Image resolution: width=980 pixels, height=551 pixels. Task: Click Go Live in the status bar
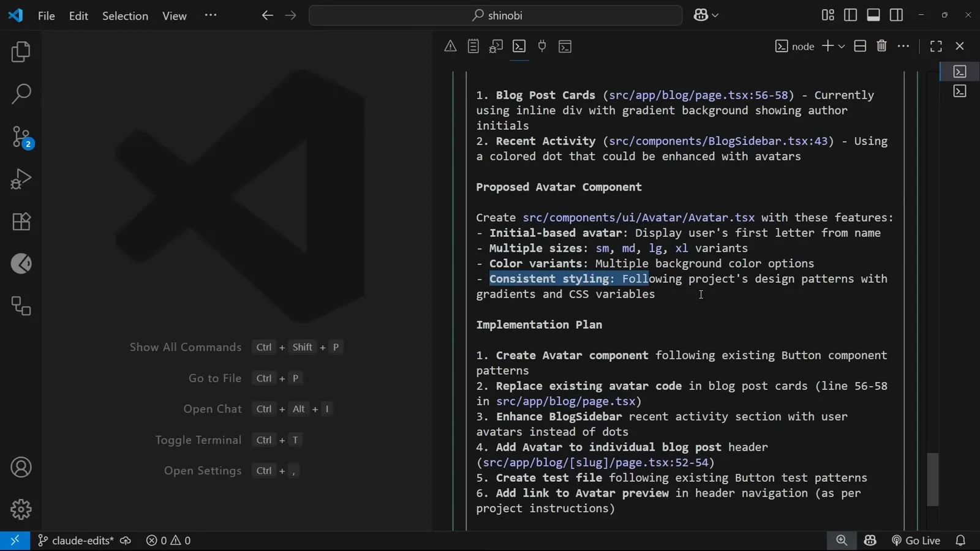[x=916, y=541]
